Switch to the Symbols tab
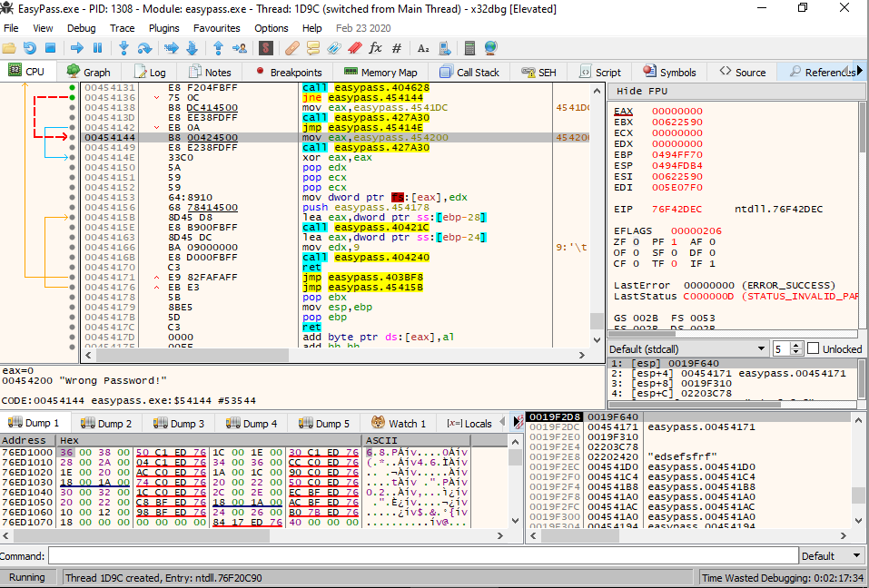The width and height of the screenshot is (869, 588). pyautogui.click(x=669, y=72)
